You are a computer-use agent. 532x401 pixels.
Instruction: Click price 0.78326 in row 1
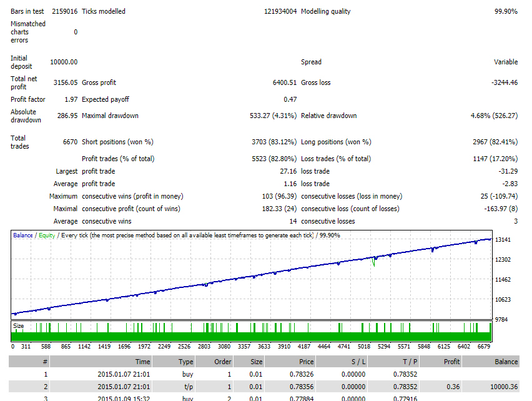tap(302, 375)
